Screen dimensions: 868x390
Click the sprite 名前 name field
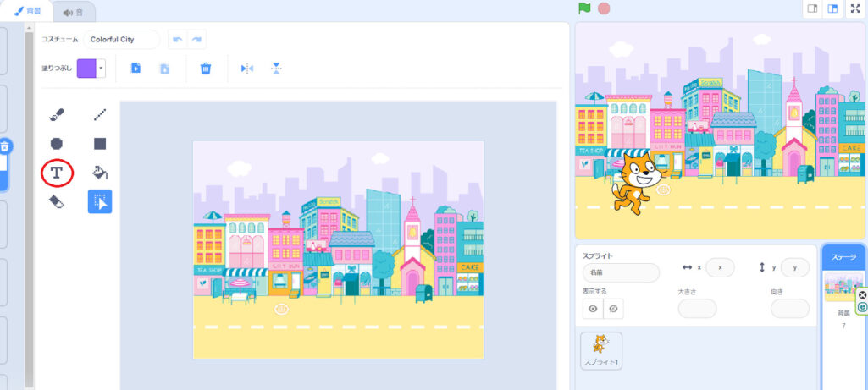click(621, 272)
